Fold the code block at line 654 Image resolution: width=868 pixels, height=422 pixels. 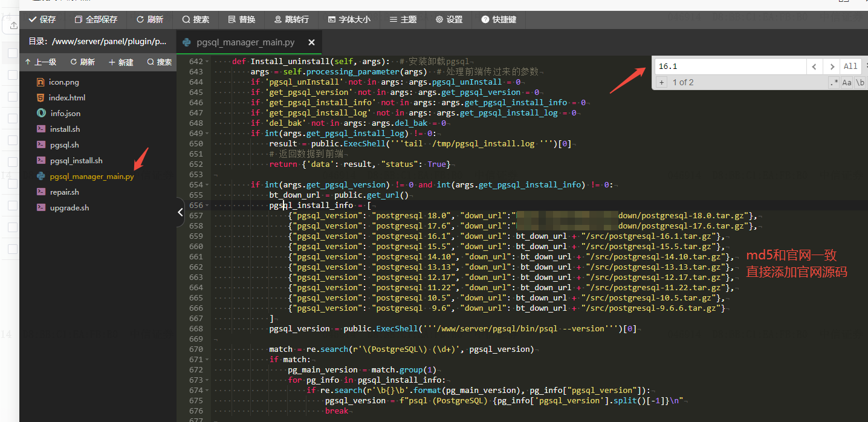point(207,185)
